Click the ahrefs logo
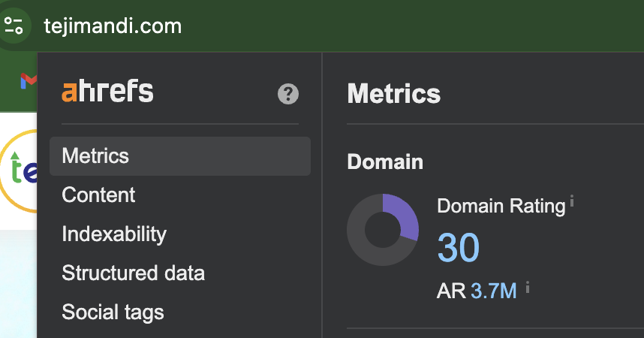Screen dimensions: 644x338 [x=107, y=92]
